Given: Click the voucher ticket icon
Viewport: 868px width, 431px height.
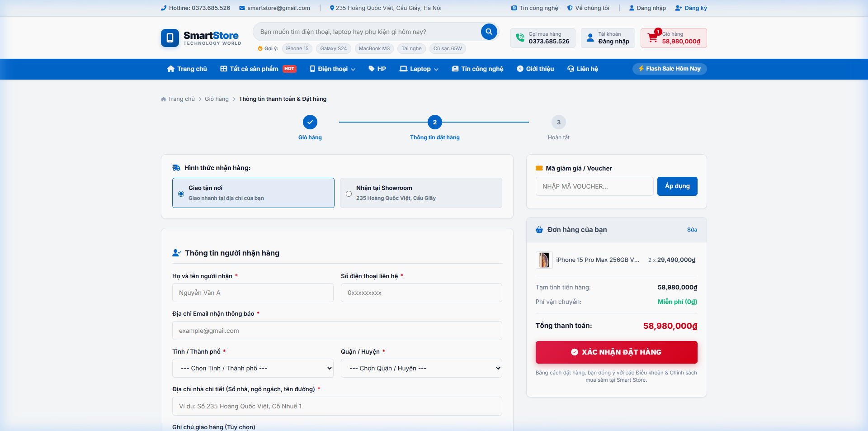Looking at the screenshot, I should [x=539, y=168].
